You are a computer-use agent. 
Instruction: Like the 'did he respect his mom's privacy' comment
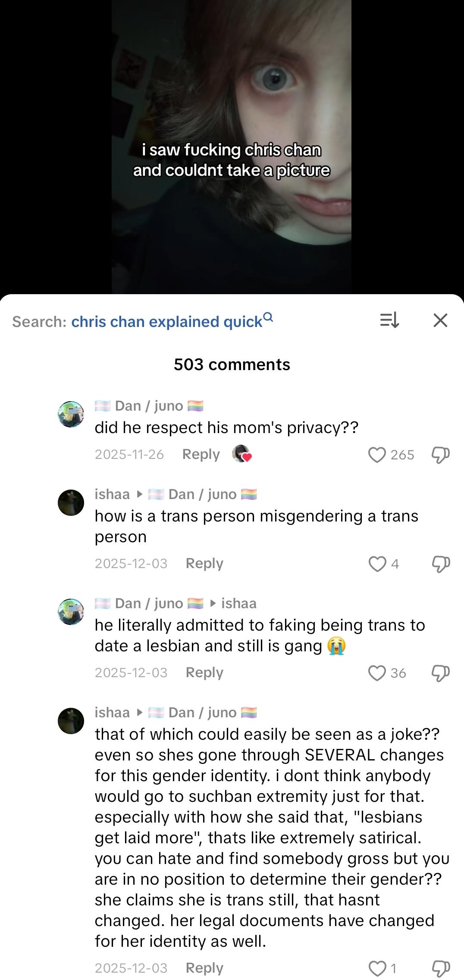(377, 455)
